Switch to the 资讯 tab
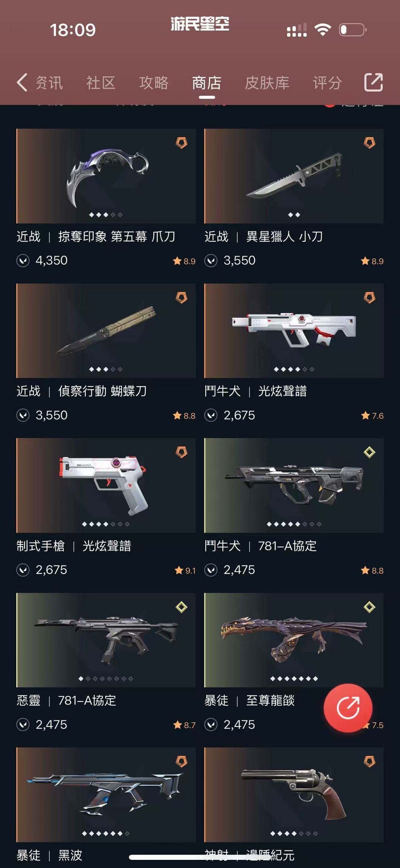The width and height of the screenshot is (400, 868). click(49, 83)
